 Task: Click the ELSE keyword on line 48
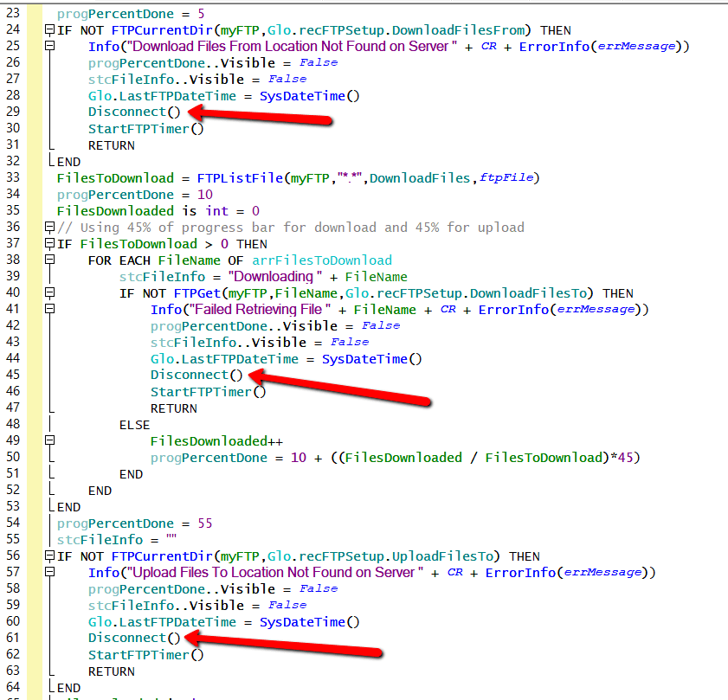click(134, 425)
